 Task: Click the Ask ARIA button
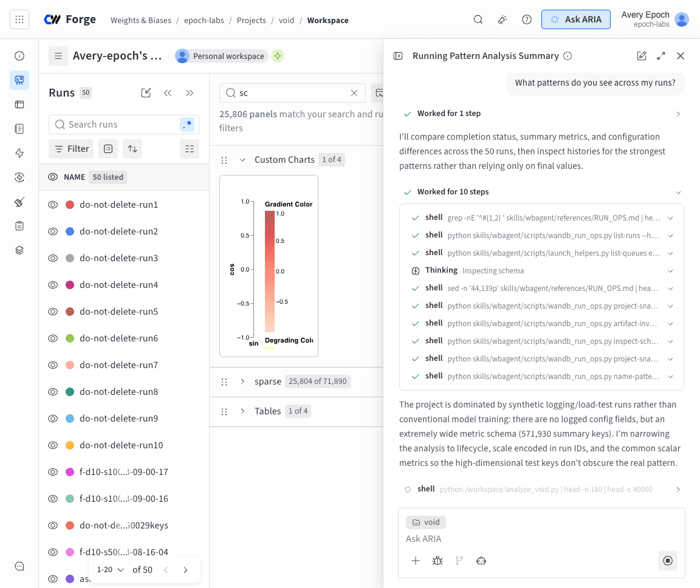[576, 19]
